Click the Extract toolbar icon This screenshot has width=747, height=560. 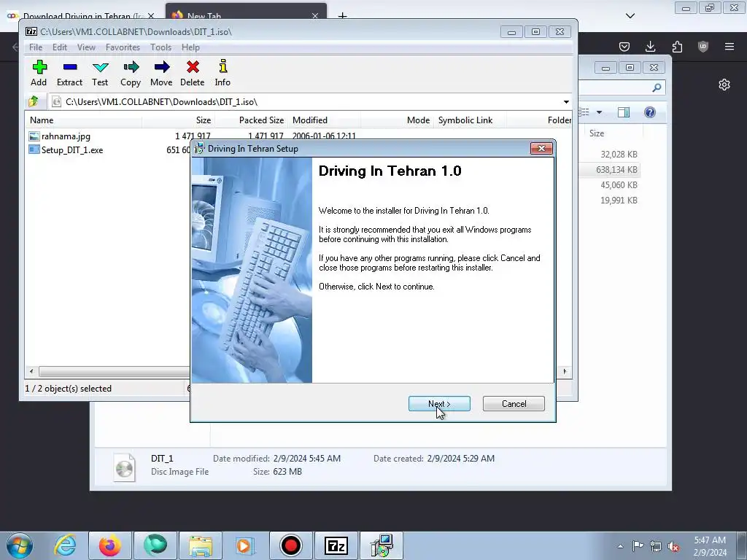click(69, 73)
